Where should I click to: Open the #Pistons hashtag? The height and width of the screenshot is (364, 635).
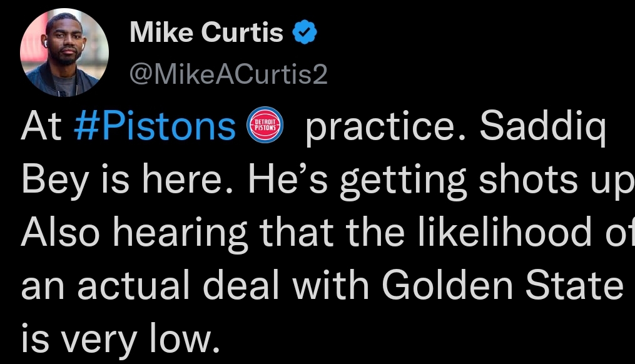point(155,126)
